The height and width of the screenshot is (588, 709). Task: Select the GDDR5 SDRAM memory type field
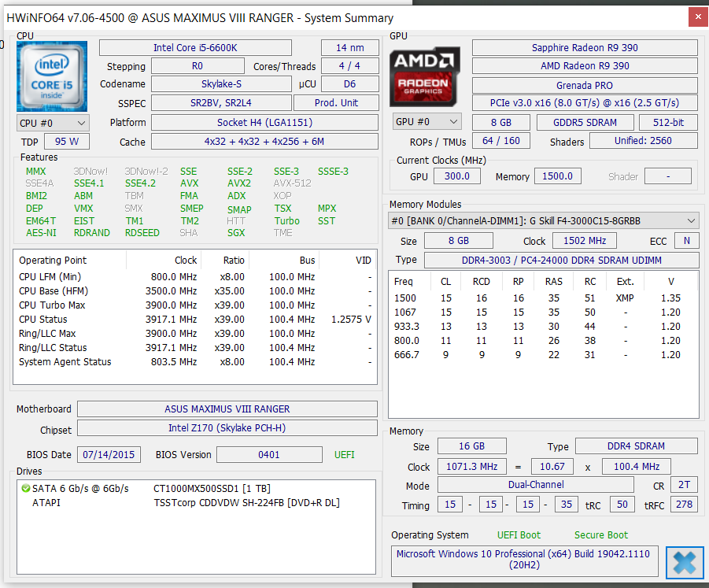585,122
